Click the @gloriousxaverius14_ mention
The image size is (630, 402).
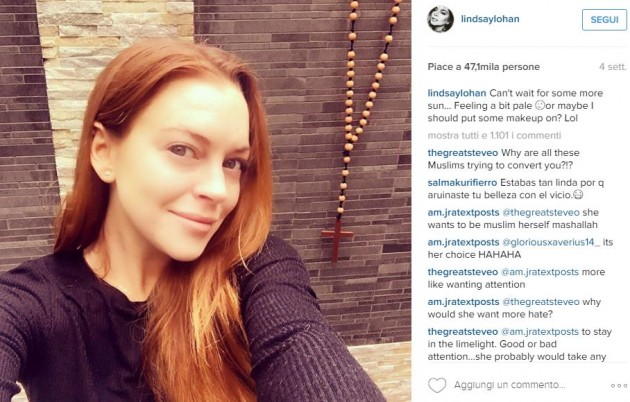tap(551, 242)
